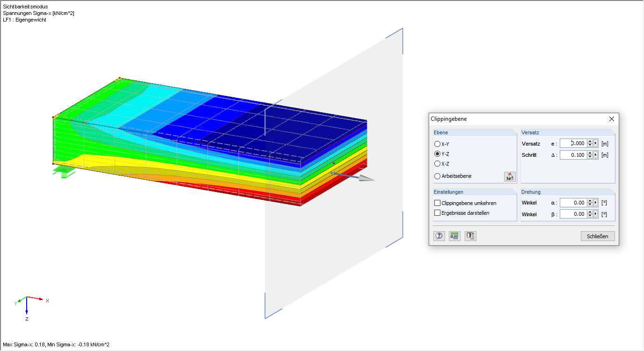
Task: Open the flyout arrow beside Versatz e
Action: click(596, 144)
